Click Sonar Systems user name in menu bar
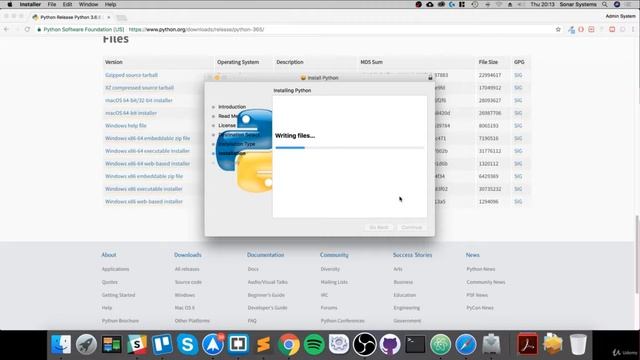The width and height of the screenshot is (640, 360). point(578,4)
